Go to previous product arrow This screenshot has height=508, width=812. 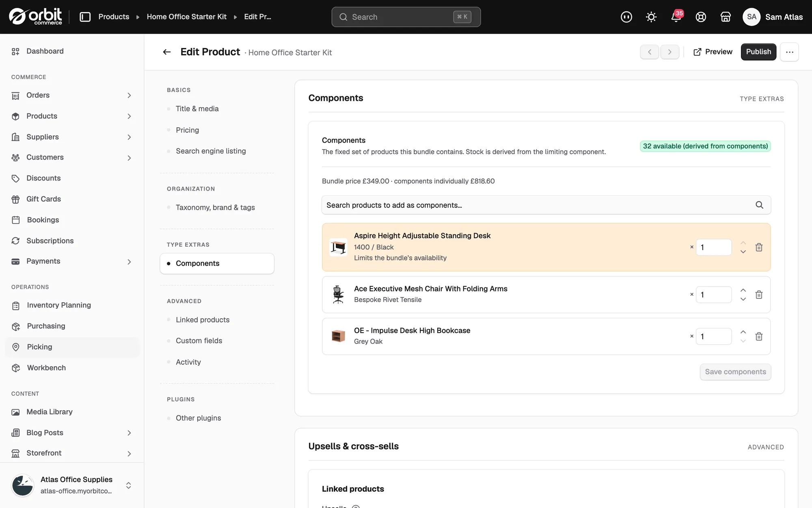(650, 52)
